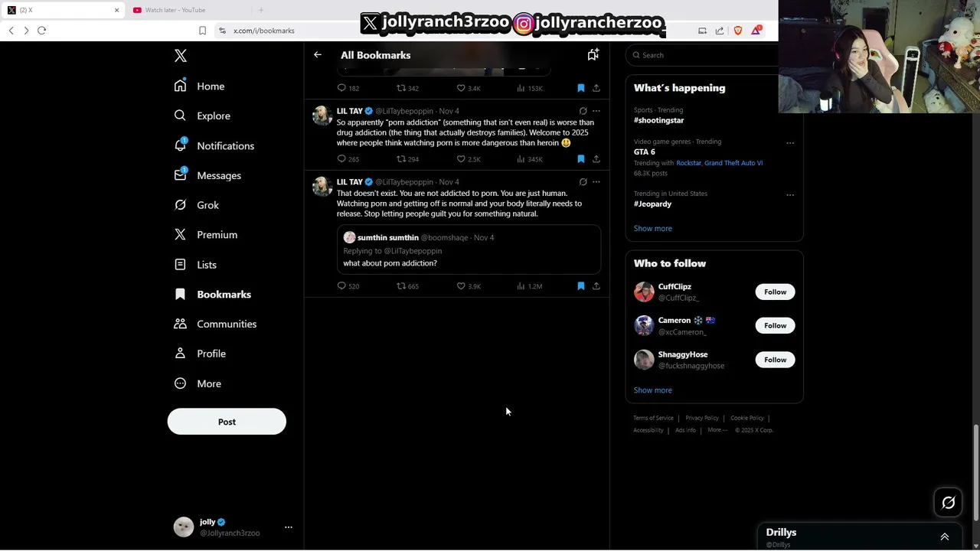Click the browser bookmark page icon
980x551 pixels.
[202, 31]
